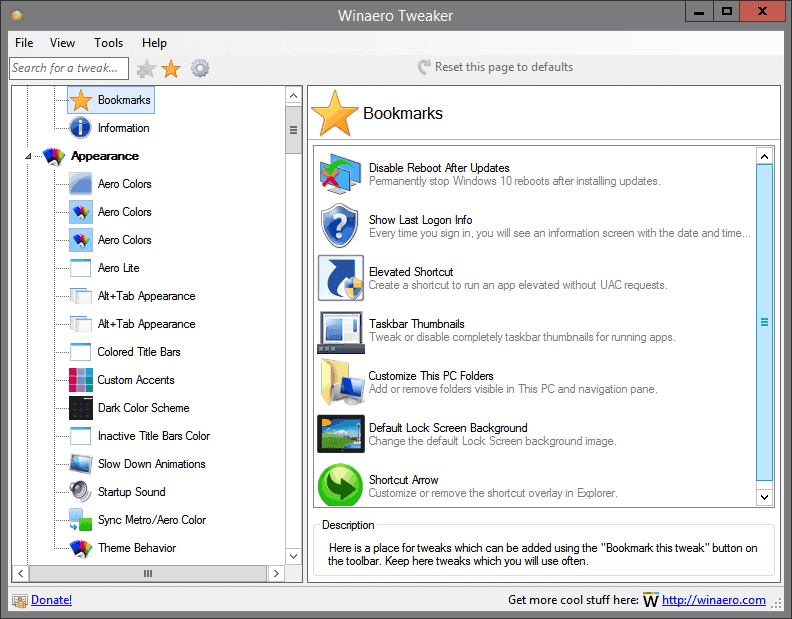The width and height of the screenshot is (792, 619).
Task: Click tree panel scroll left arrow
Action: 21,574
